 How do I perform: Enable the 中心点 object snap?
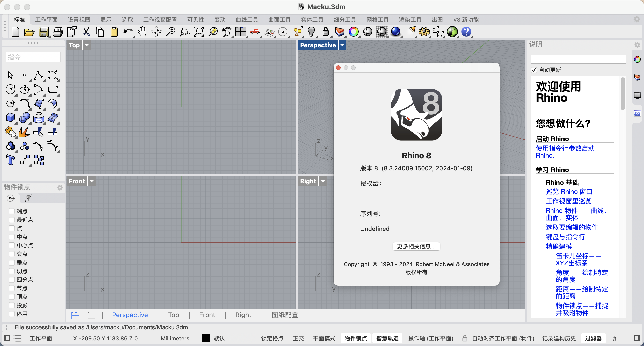click(x=11, y=245)
